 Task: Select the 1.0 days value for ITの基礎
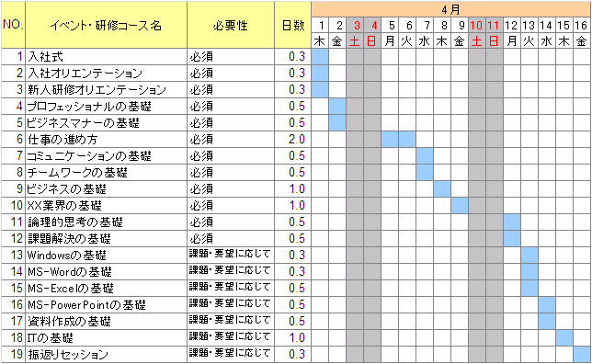pos(293,337)
